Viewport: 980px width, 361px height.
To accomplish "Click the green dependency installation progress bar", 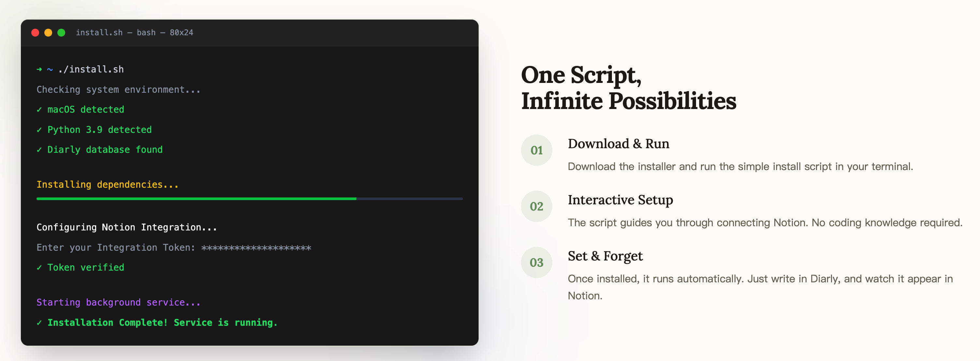I will pos(196,198).
